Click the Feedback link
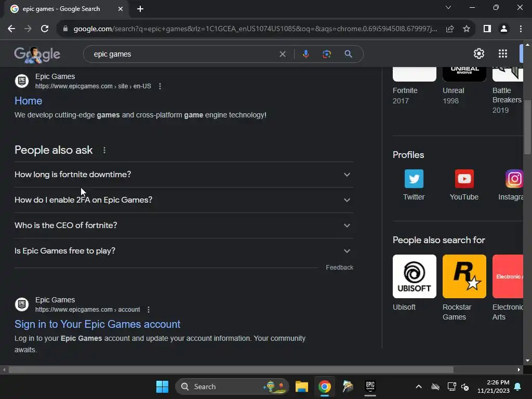 (x=339, y=268)
